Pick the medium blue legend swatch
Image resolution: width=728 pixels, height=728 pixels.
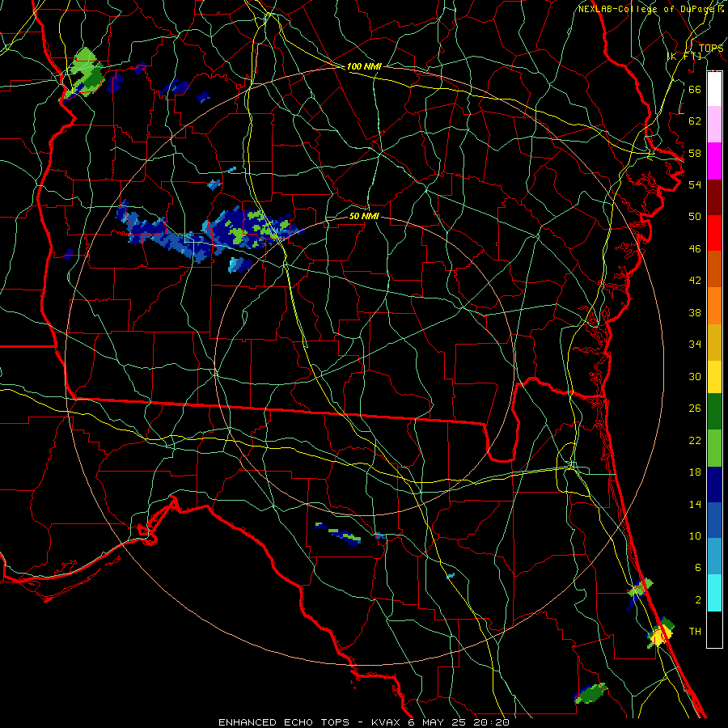(714, 520)
